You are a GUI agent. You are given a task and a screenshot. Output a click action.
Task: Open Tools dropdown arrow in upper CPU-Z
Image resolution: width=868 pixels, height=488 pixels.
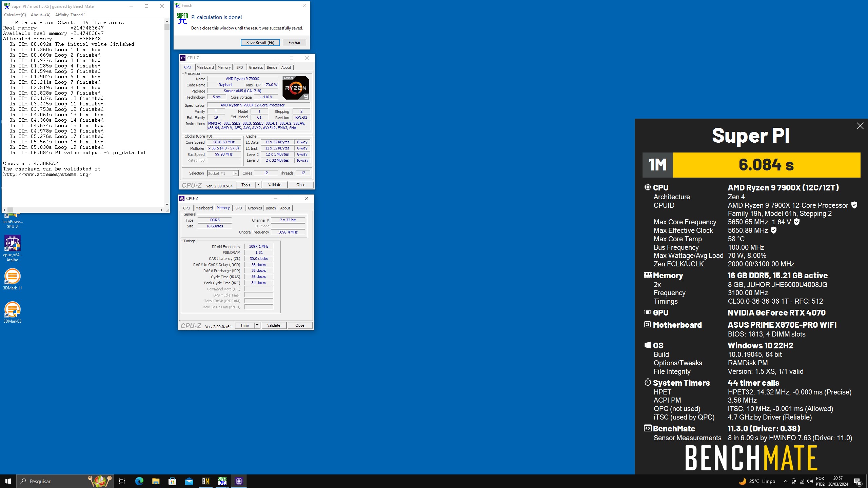pyautogui.click(x=258, y=185)
